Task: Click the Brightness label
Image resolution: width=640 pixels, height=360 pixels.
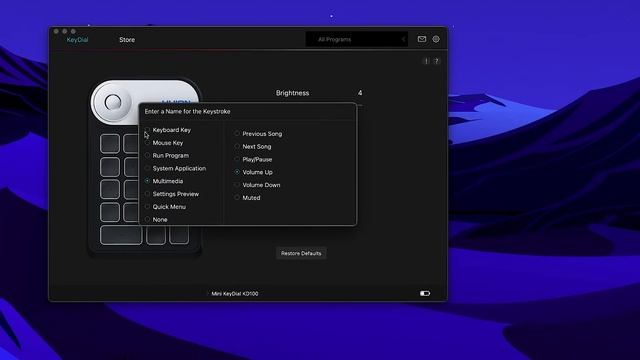Action: (x=292, y=93)
